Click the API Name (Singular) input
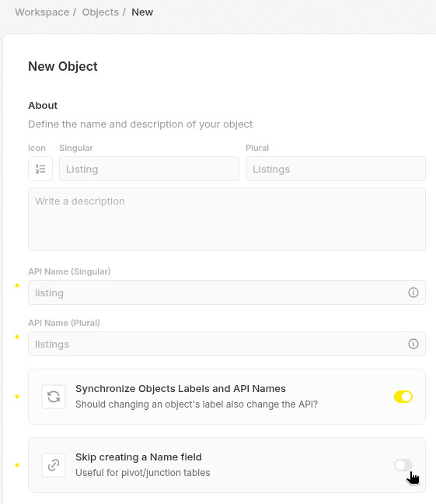Image resolution: width=436 pixels, height=504 pixels. tap(227, 292)
